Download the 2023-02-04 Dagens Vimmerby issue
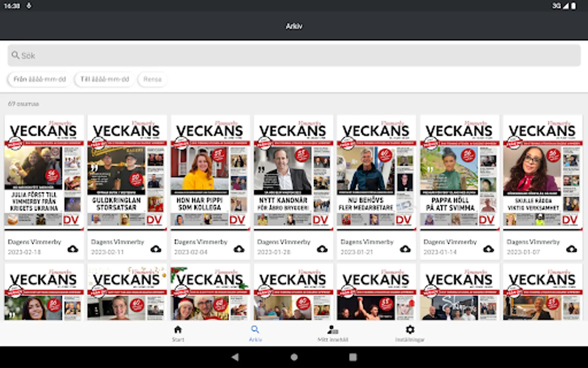Image resolution: width=588 pixels, height=368 pixels. [239, 249]
